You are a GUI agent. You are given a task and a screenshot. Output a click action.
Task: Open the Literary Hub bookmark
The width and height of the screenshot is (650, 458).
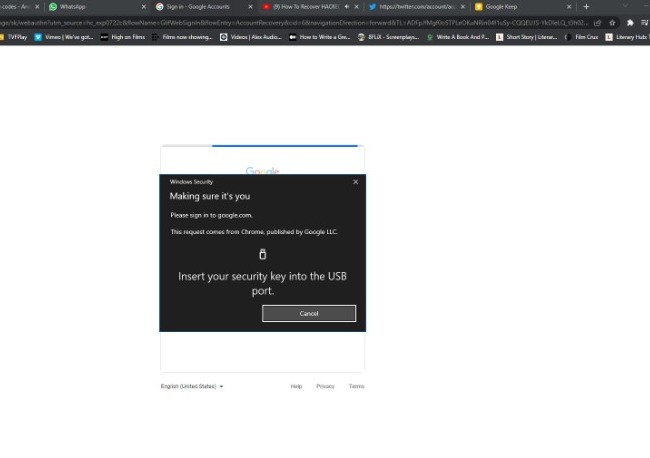click(x=628, y=37)
